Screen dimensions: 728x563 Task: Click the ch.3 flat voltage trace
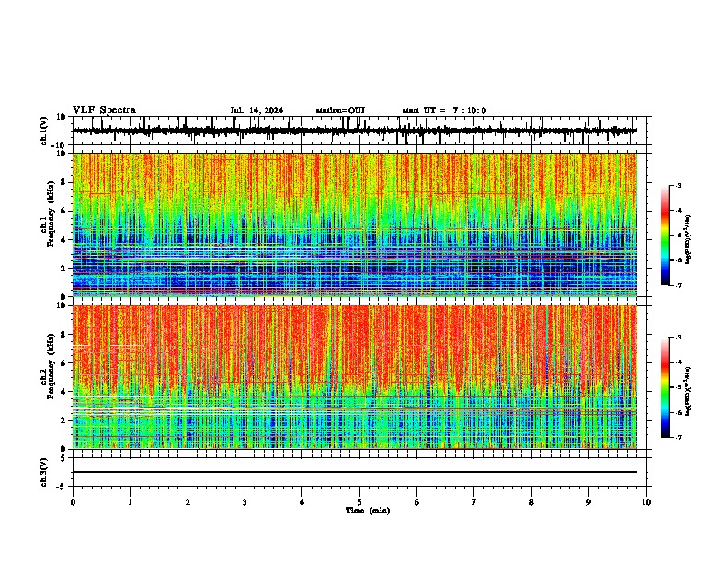pyautogui.click(x=355, y=472)
